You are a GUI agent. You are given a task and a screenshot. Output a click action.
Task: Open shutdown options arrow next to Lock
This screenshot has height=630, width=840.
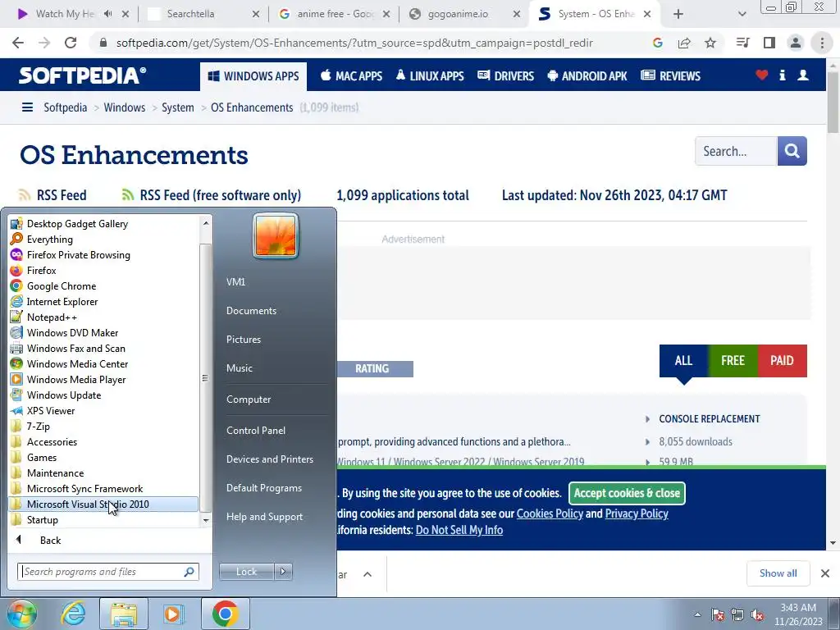click(x=283, y=572)
